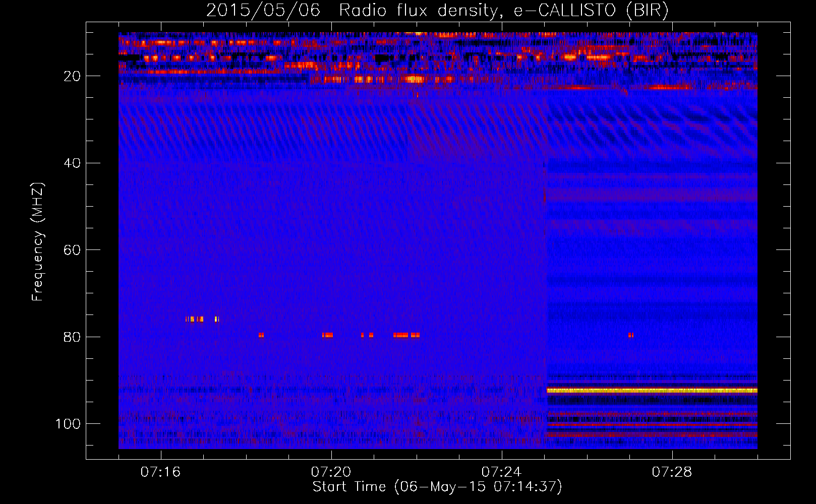Click the 40 frequency tick label
The width and height of the screenshot is (816, 504).
tap(72, 163)
